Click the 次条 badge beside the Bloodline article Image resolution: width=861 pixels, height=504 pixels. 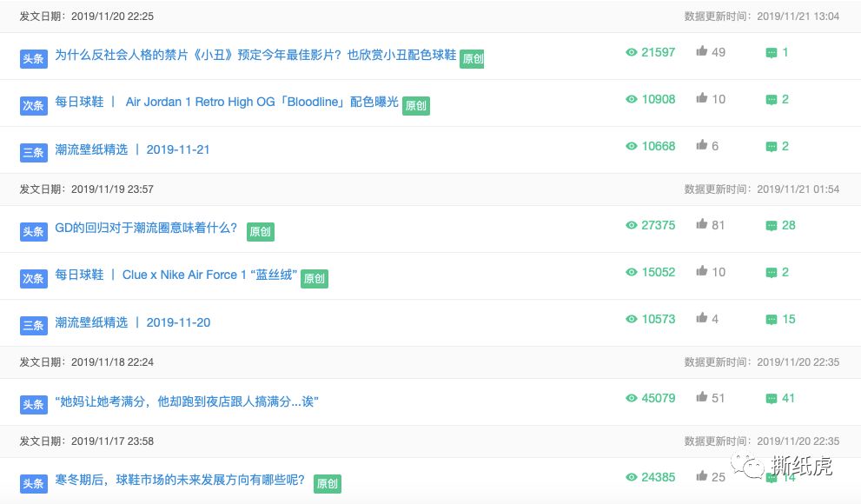33,104
